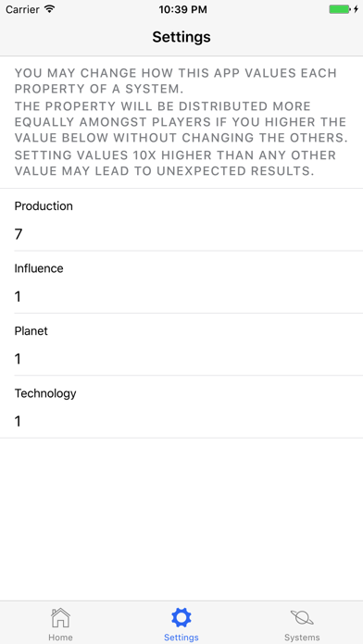Tap the green battery icon
Viewport: 363px width, 644px height.
pos(339,9)
